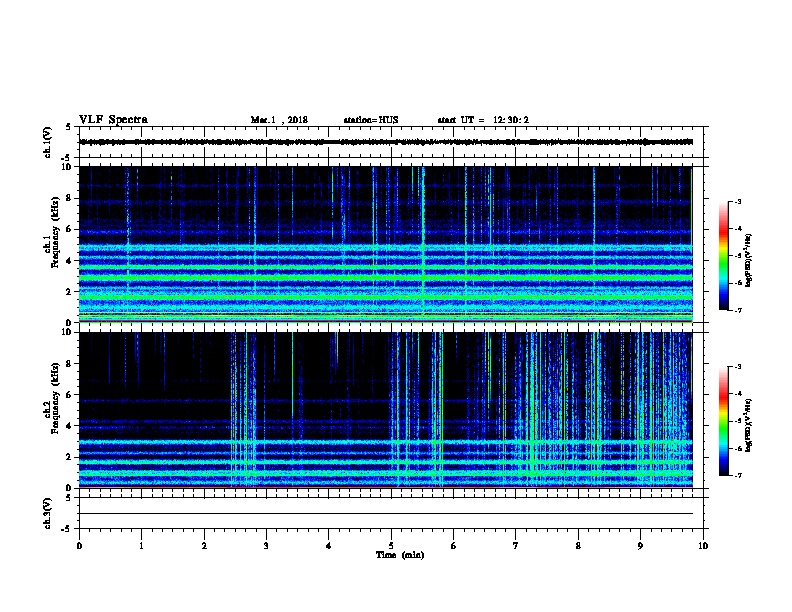Click the time axis tick label "2"
The image size is (792, 612).
204,546
